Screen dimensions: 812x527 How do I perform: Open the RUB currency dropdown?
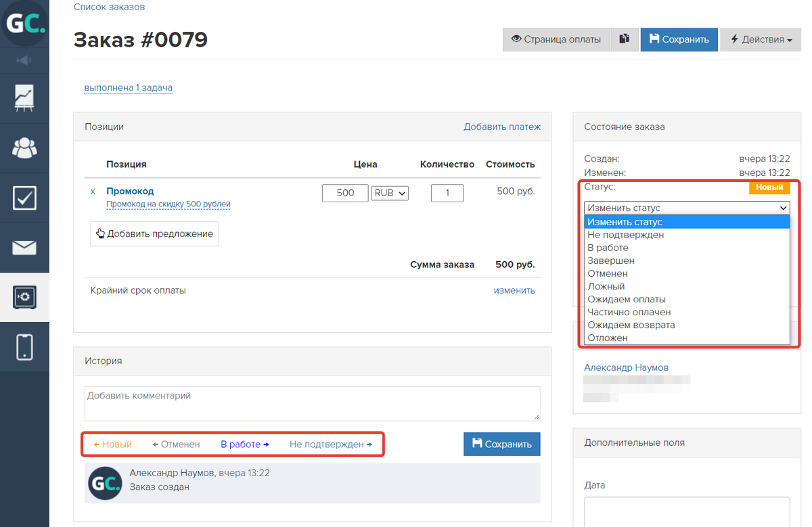(x=390, y=193)
